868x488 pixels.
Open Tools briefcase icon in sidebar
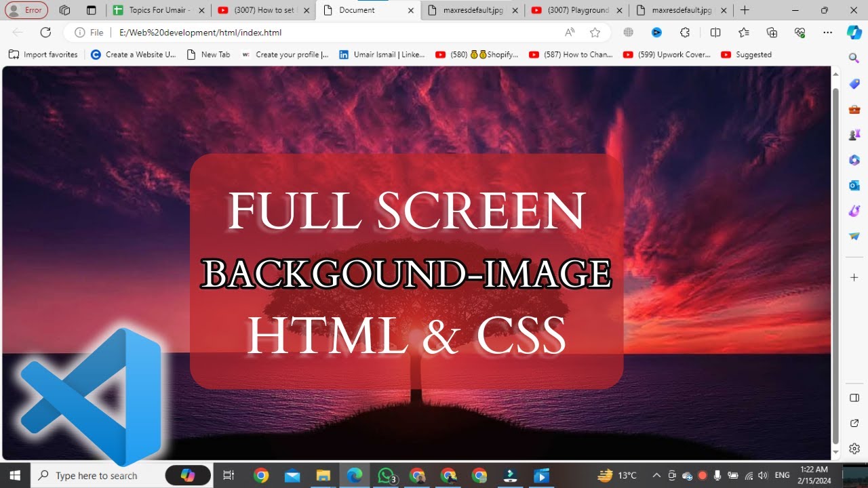tap(854, 109)
